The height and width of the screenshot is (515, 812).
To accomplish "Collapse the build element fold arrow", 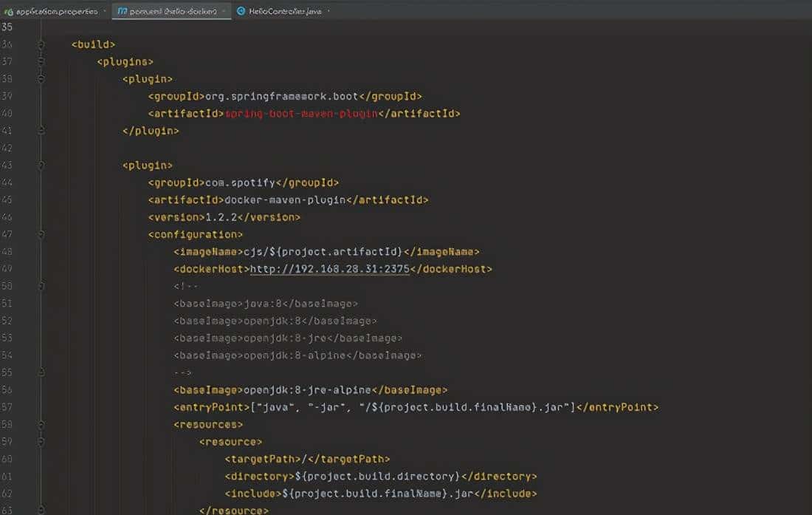I will point(42,44).
